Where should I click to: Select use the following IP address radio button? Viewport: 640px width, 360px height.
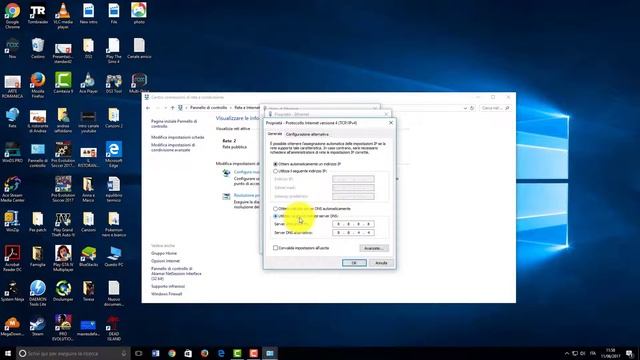[x=276, y=171]
